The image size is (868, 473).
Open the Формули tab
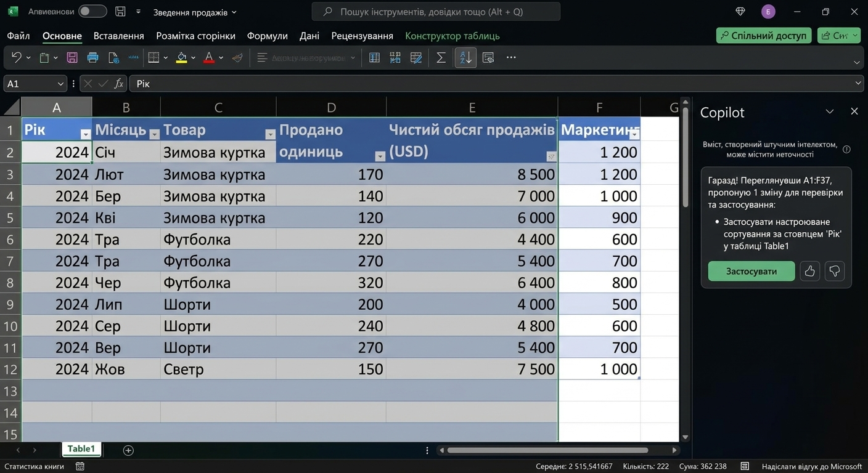[268, 36]
